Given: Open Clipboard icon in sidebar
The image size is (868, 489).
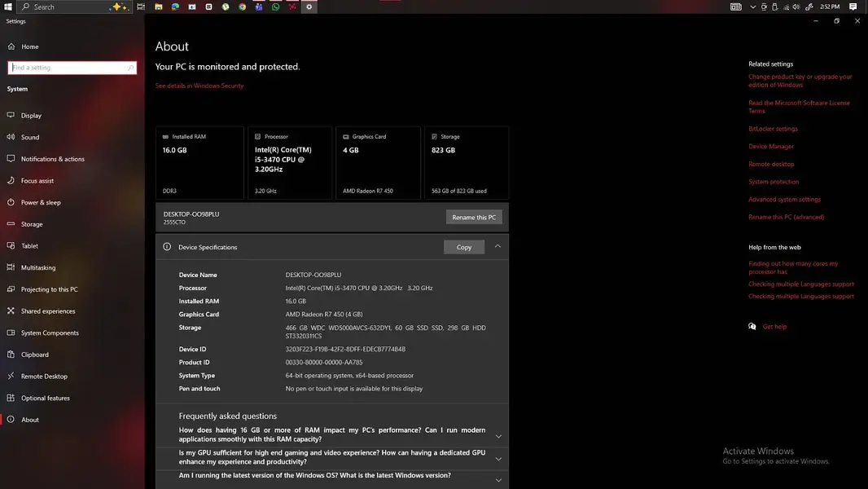Looking at the screenshot, I should pos(11,355).
